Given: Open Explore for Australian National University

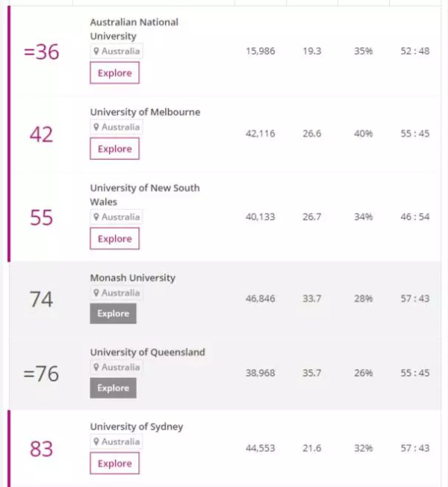Looking at the screenshot, I should point(114,72).
